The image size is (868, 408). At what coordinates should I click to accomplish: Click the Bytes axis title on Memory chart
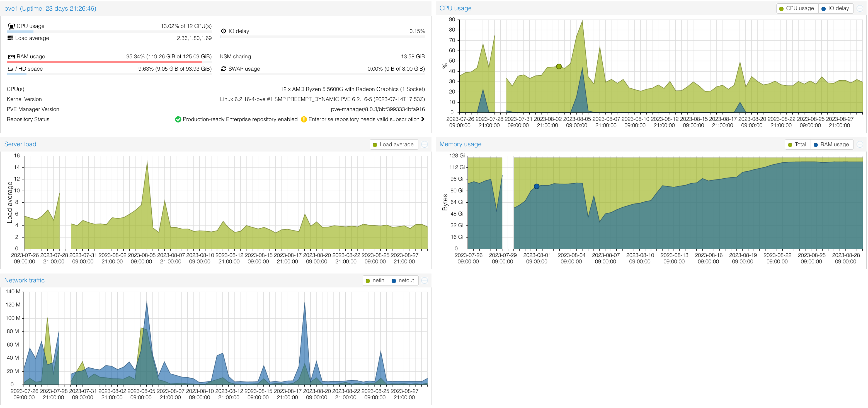coord(445,202)
